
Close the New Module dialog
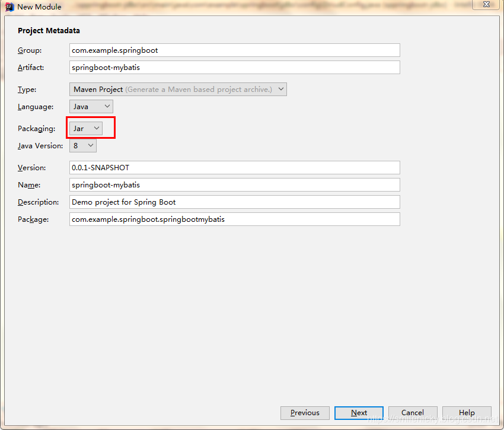tap(486, 5)
